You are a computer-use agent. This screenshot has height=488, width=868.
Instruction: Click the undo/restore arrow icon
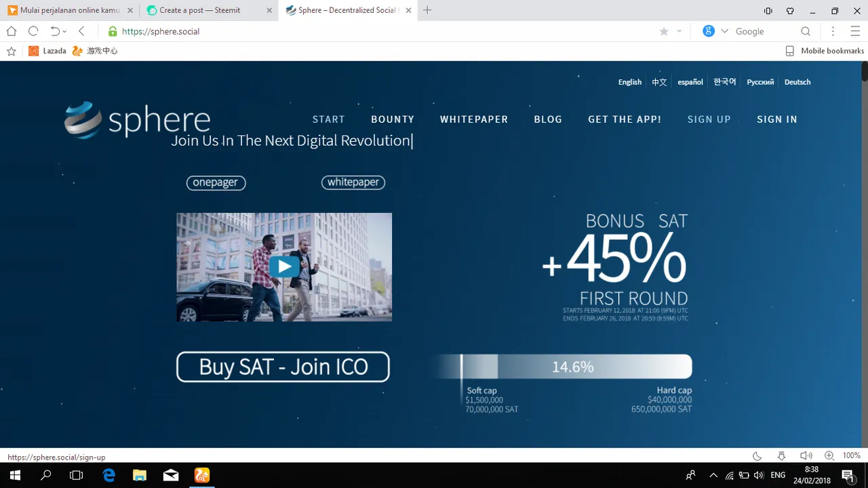pos(55,31)
